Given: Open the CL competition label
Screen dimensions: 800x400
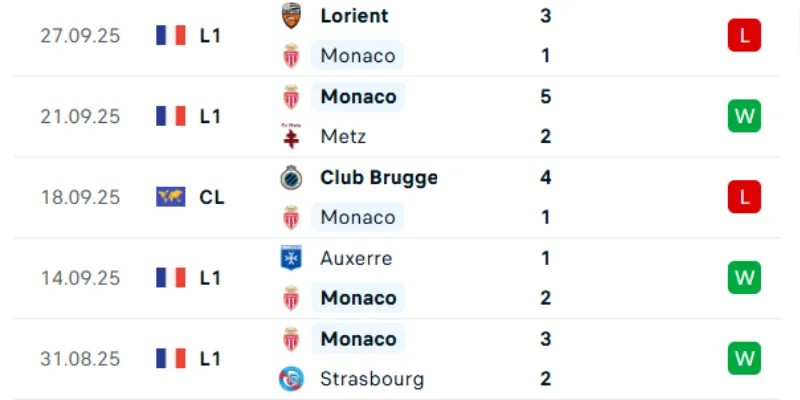Looking at the screenshot, I should point(212,197).
